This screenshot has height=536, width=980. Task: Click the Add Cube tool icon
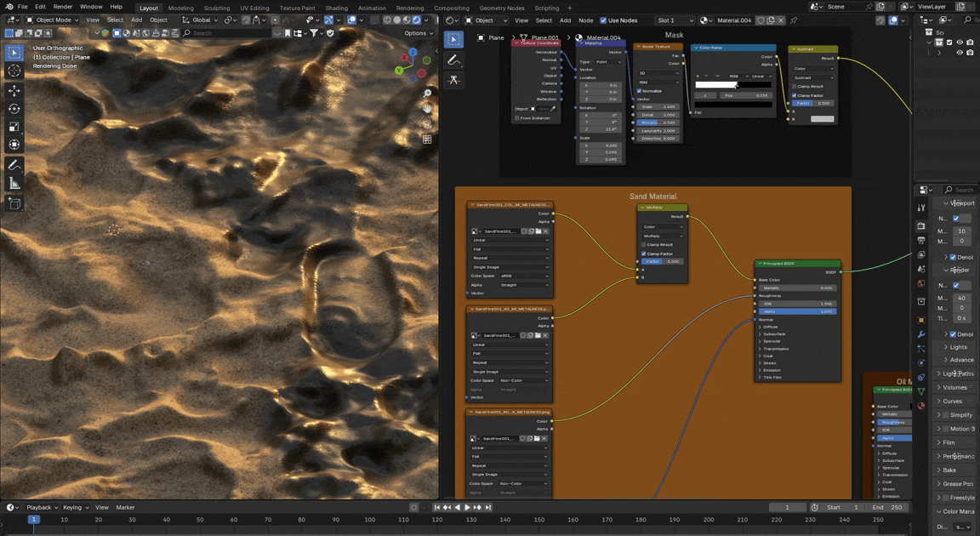14,203
